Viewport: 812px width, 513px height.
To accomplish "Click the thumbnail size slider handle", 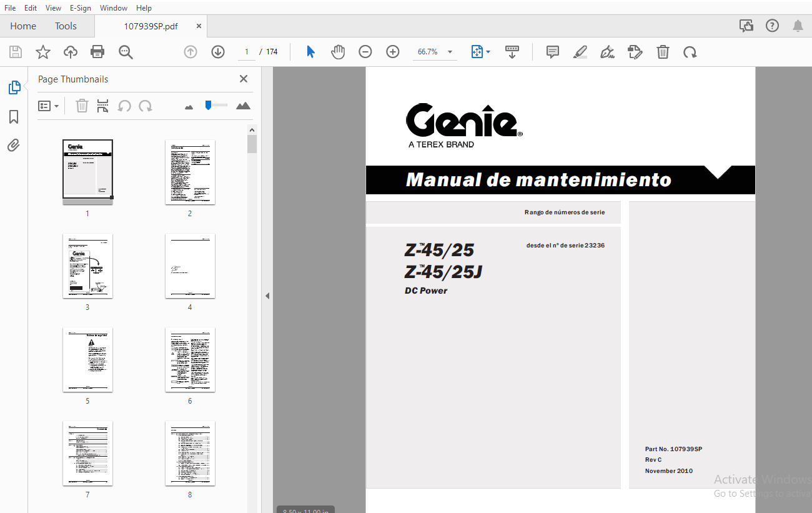I will click(208, 105).
